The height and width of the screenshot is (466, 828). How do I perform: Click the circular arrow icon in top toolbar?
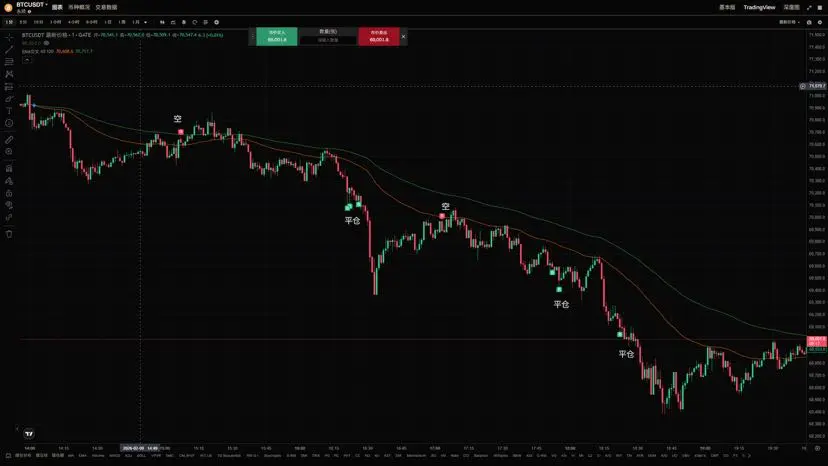(x=195, y=22)
